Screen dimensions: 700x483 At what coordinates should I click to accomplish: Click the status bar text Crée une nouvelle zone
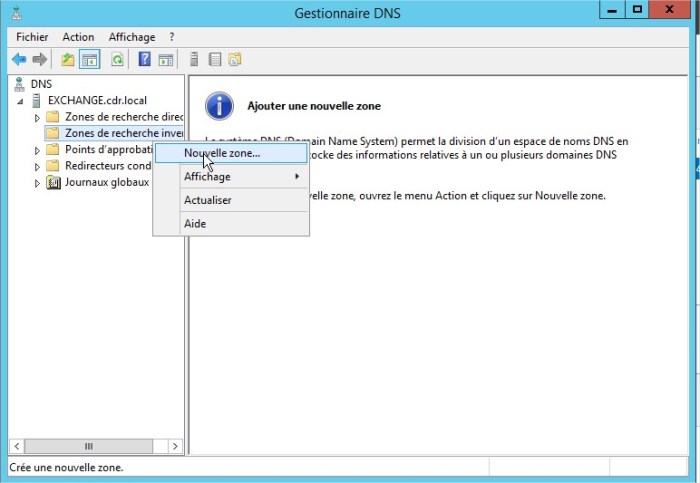[66, 467]
